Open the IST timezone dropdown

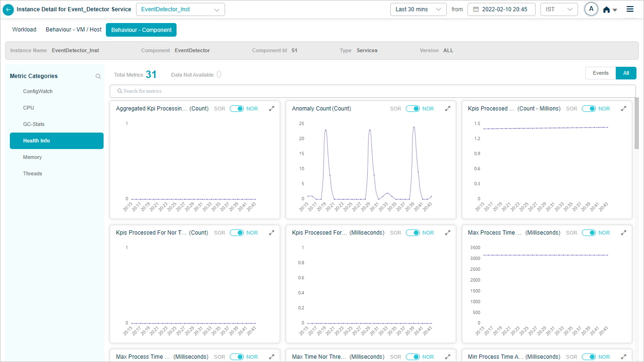(559, 9)
